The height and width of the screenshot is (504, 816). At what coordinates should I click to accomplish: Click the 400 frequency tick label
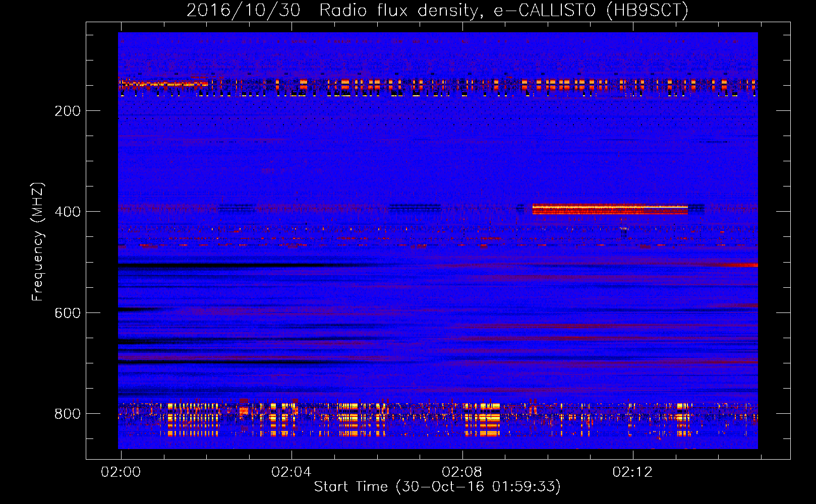[x=68, y=212]
